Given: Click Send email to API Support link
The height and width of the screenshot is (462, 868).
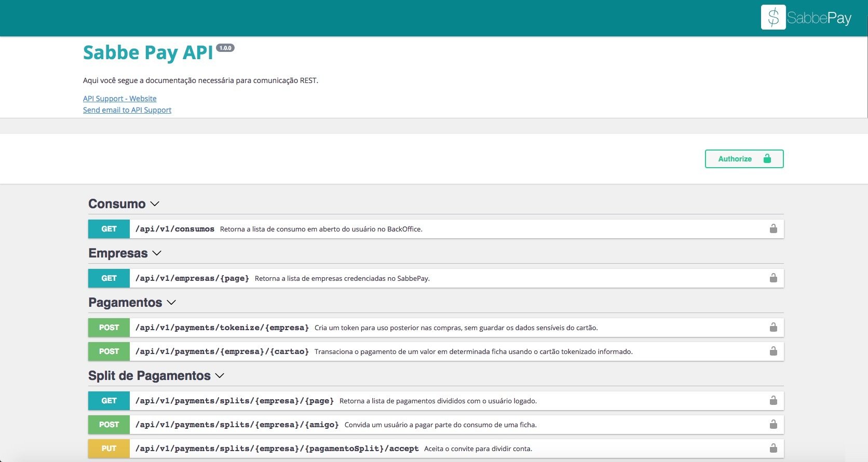Looking at the screenshot, I should (127, 110).
